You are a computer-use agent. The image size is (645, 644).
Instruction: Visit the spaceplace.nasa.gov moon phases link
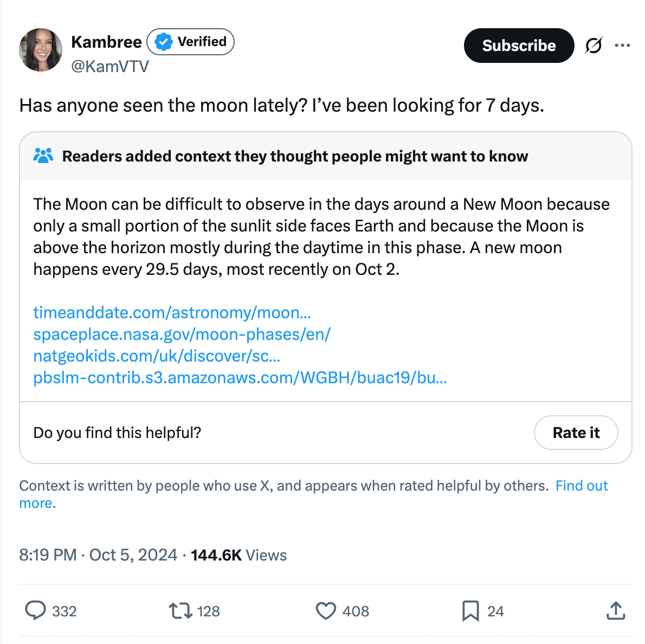(182, 334)
